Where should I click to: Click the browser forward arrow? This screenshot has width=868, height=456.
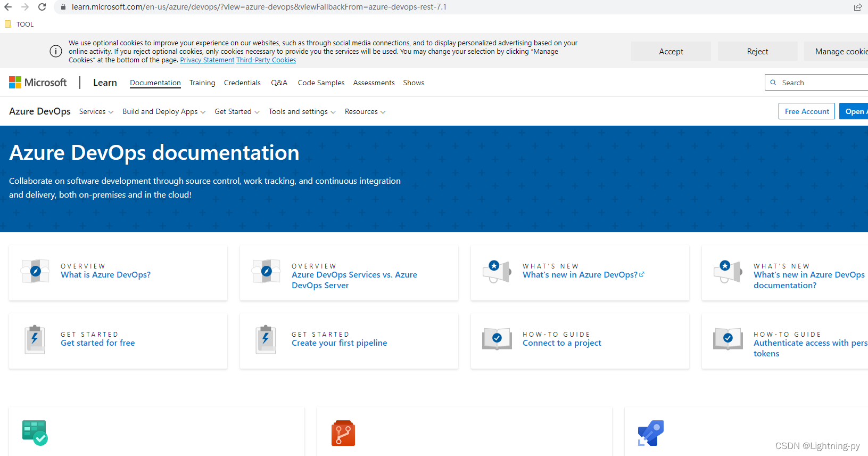click(25, 7)
